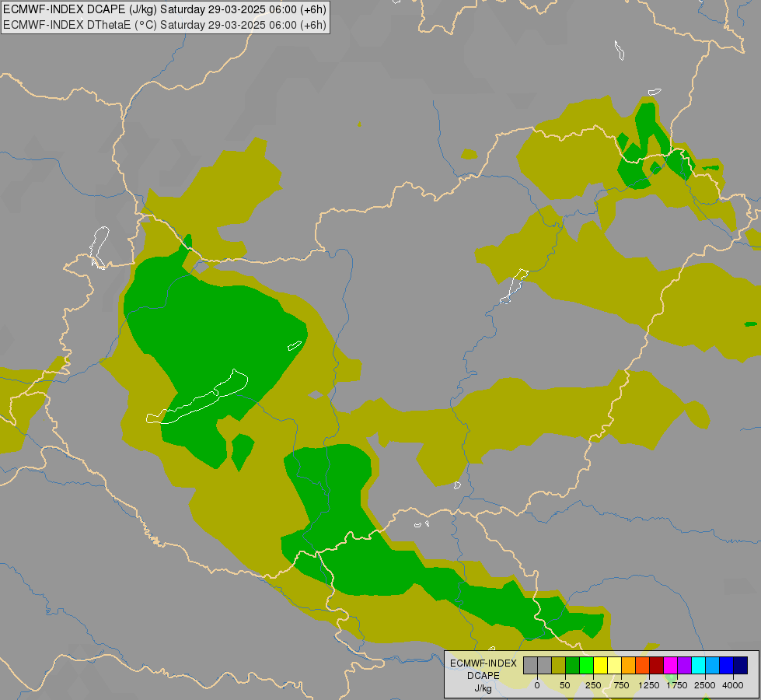Click the legend value '2500'
The image size is (761, 700).
(x=705, y=685)
